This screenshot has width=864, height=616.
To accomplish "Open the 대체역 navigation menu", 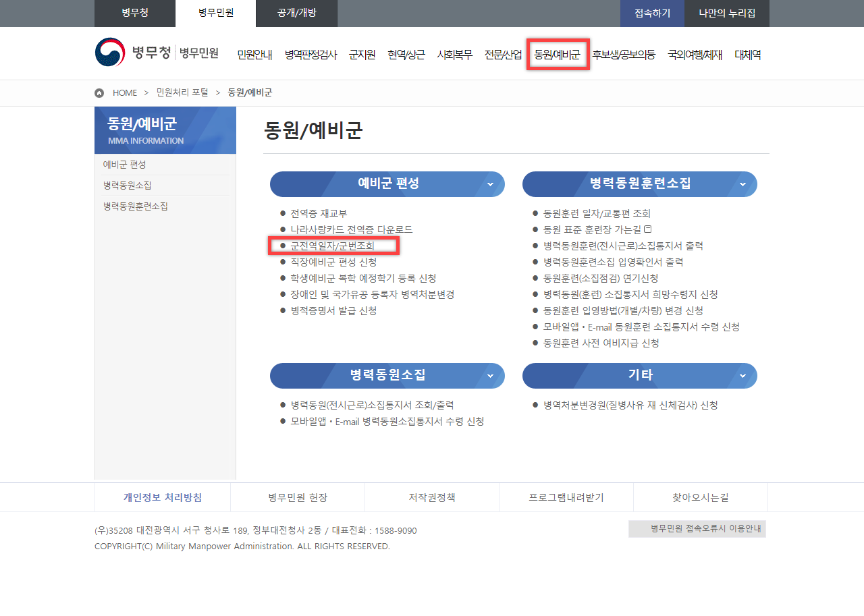I will pos(748,55).
